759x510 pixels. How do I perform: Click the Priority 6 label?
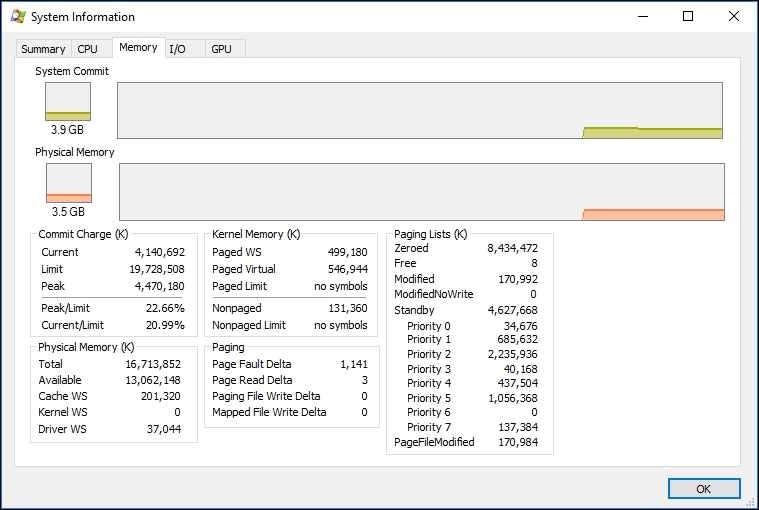pyautogui.click(x=429, y=412)
